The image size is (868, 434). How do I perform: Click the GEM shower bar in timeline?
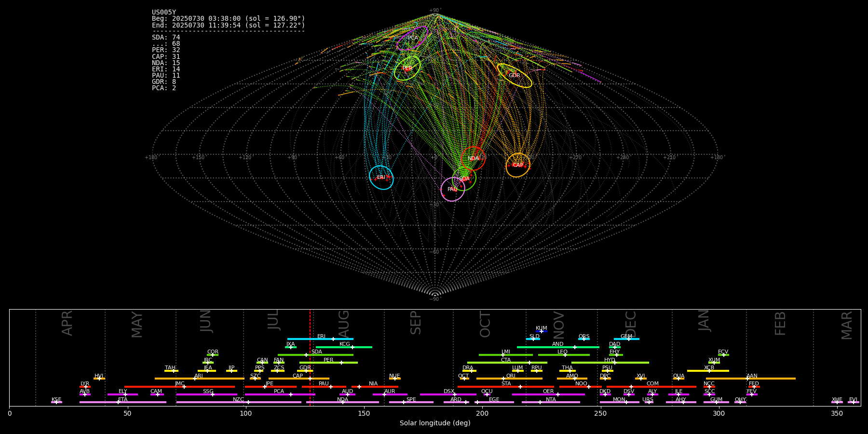(626, 339)
